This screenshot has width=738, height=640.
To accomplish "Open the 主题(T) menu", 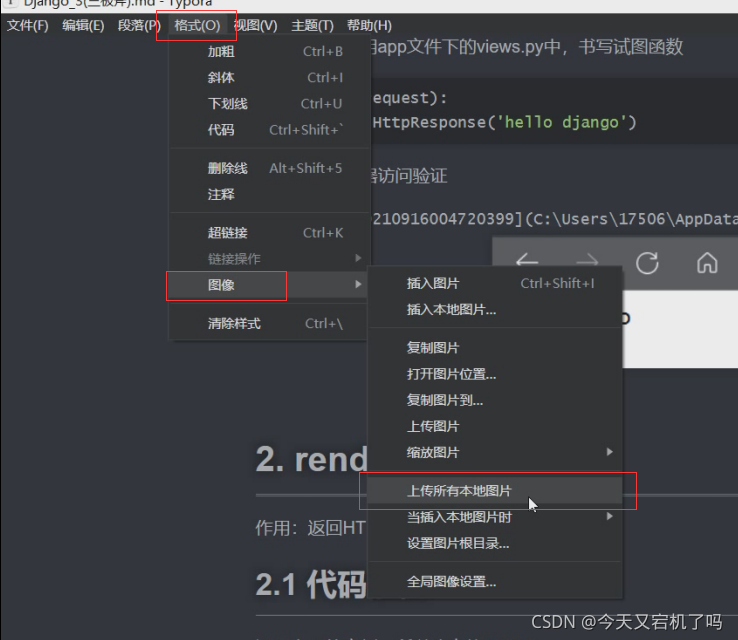I will 312,25.
